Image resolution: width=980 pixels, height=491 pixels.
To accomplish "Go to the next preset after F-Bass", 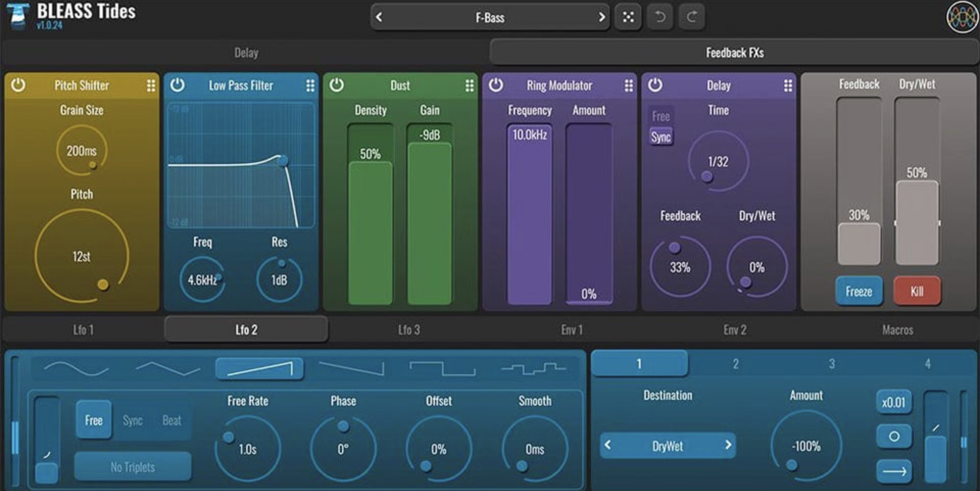I will pyautogui.click(x=601, y=17).
